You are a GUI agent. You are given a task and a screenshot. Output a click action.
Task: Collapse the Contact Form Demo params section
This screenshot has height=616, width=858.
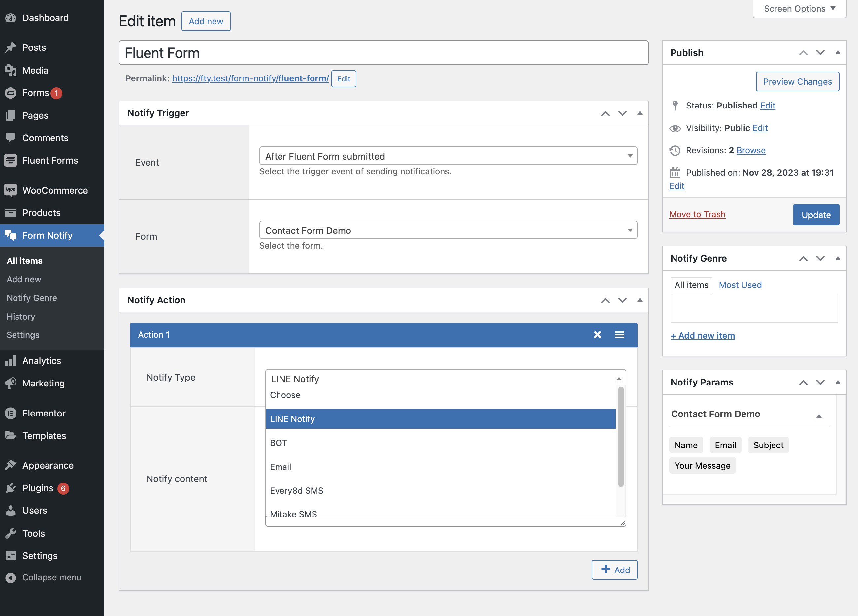pos(819,416)
